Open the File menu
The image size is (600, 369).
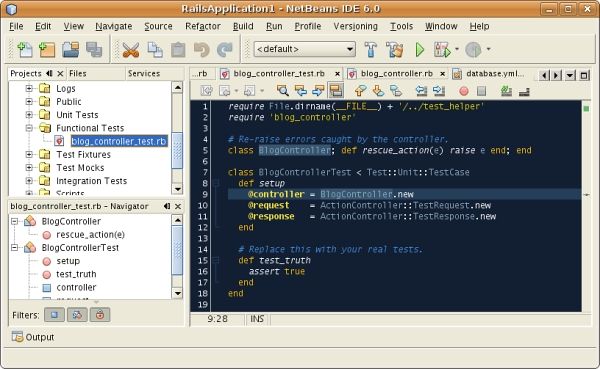tap(16, 26)
